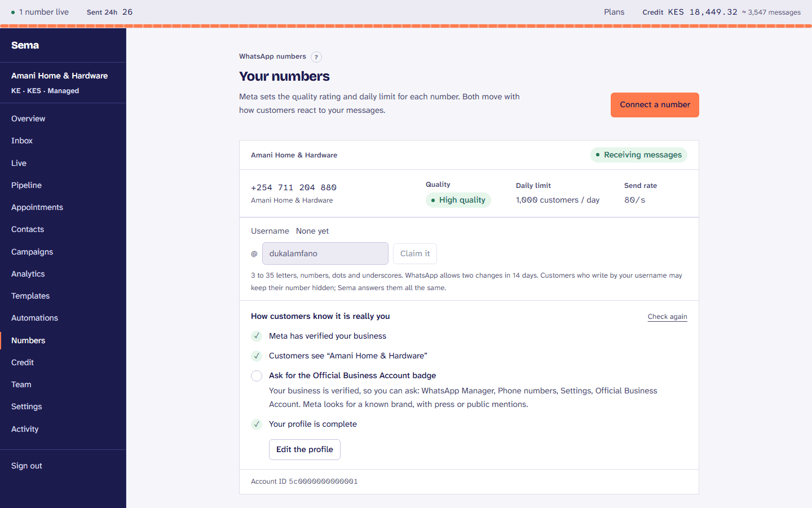This screenshot has height=508, width=812.
Task: Click the phone number +254 711 204 880
Action: [293, 187]
